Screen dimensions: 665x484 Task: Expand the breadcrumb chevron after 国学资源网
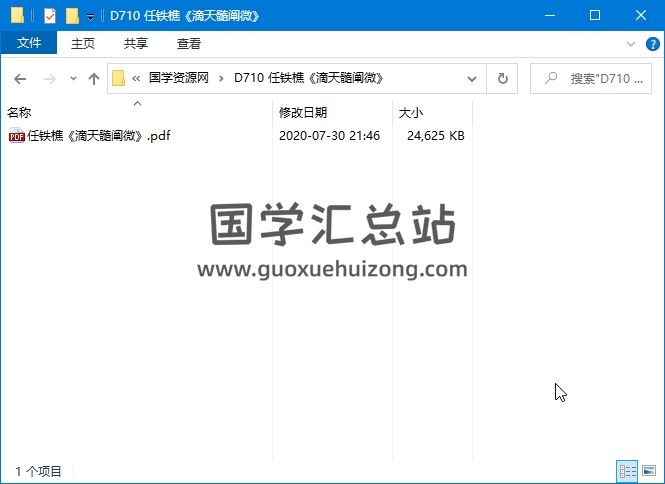click(221, 78)
